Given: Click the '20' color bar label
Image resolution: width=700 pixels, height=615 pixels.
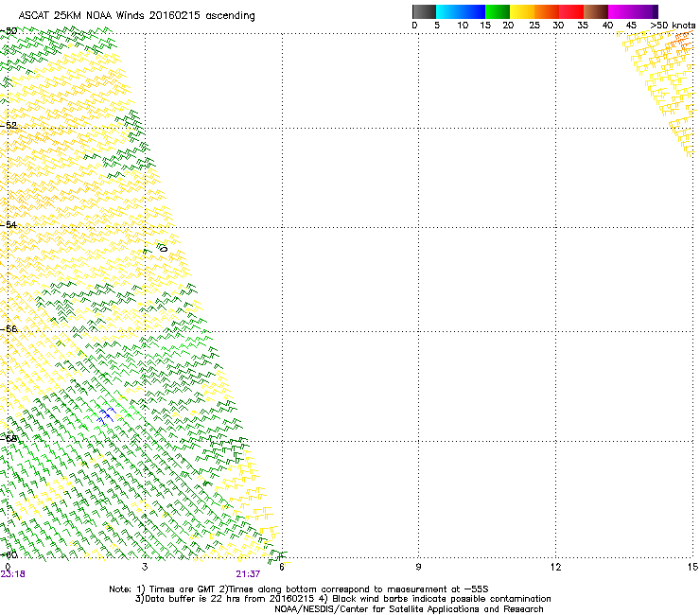Looking at the screenshot, I should pos(508,26).
